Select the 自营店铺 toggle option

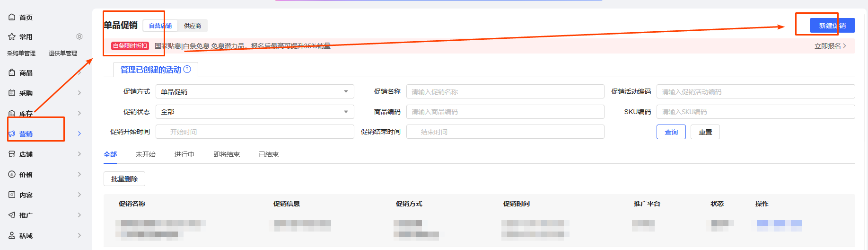(160, 26)
